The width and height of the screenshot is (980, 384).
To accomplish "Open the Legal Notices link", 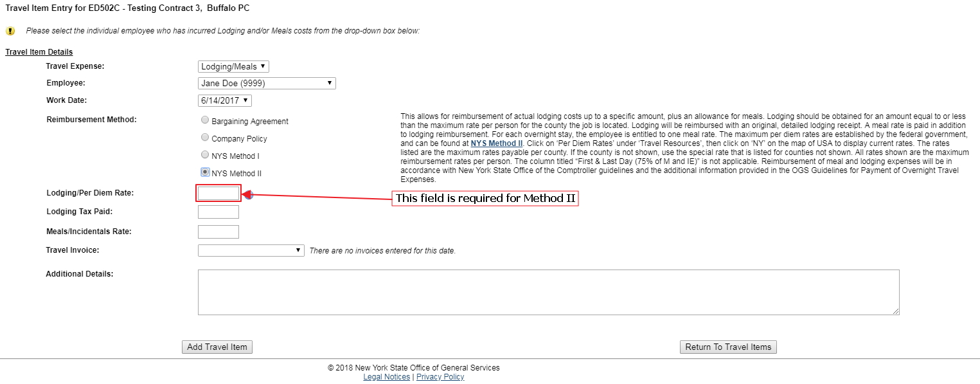I will click(386, 377).
